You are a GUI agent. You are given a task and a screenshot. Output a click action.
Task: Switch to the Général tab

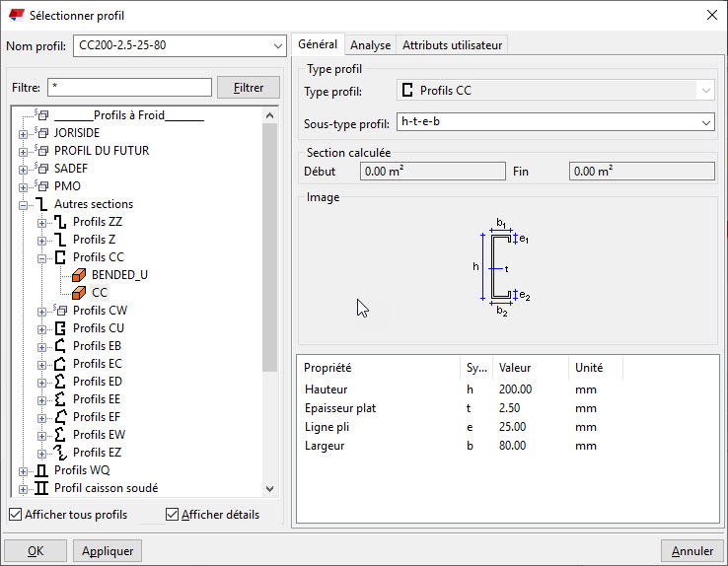tap(318, 44)
